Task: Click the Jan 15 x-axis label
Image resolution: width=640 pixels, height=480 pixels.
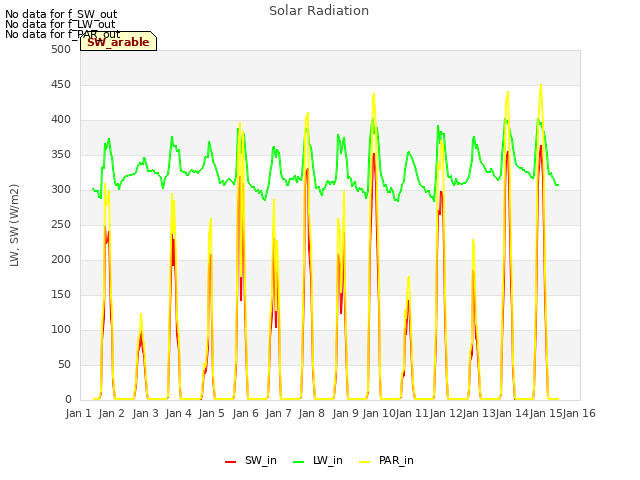Action: 546,413
